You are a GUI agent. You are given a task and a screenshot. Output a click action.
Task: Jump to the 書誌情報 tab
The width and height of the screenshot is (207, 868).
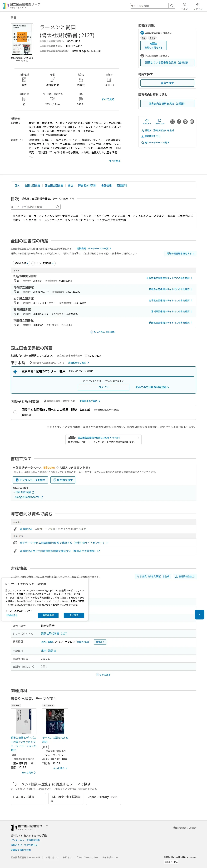point(106,186)
